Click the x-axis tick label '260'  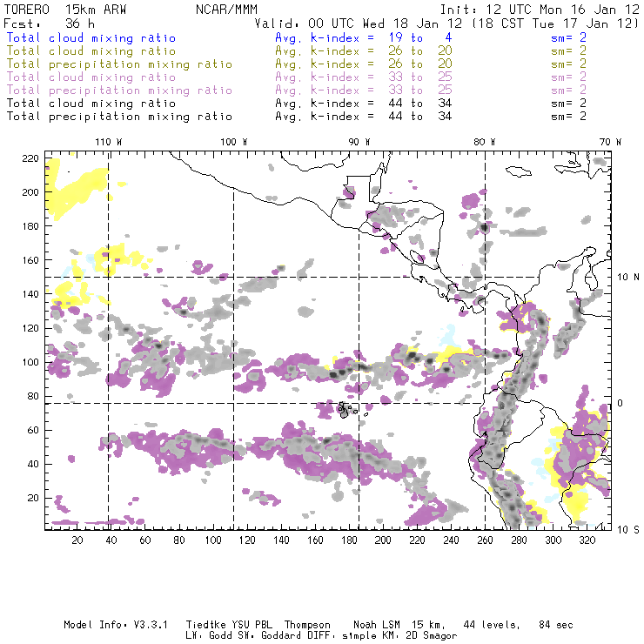pyautogui.click(x=485, y=540)
